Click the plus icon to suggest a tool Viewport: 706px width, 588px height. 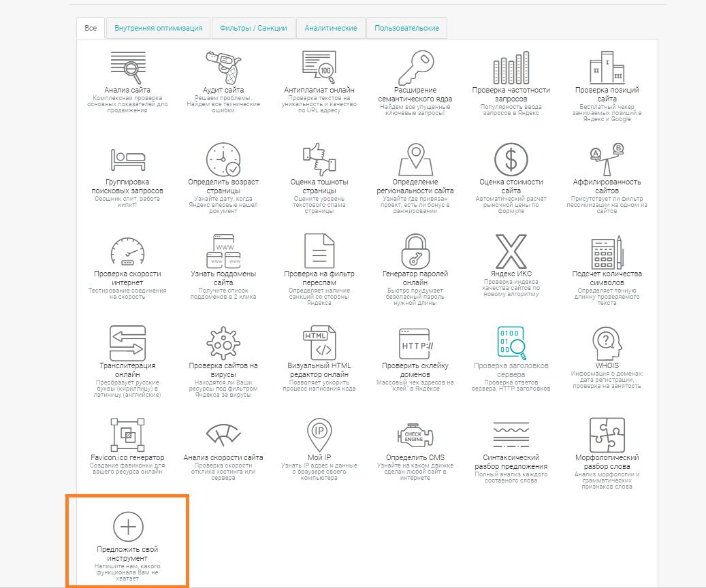point(127,526)
